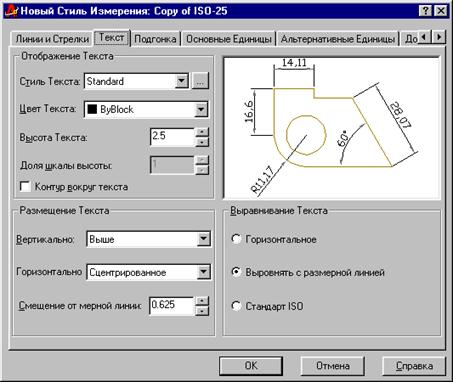Switch to Линии и Стрелки tab

52,39
